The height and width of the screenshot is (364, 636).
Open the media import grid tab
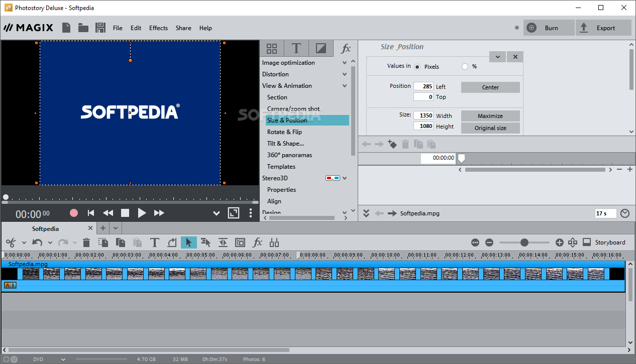click(272, 48)
